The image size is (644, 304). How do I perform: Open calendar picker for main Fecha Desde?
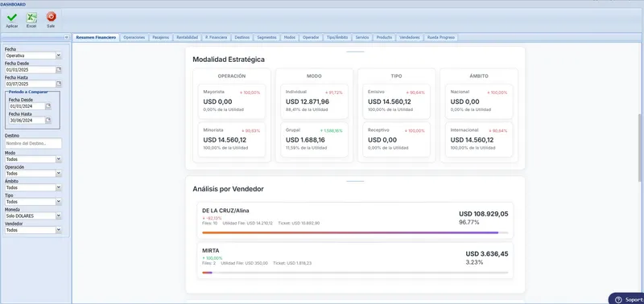[x=59, y=70]
